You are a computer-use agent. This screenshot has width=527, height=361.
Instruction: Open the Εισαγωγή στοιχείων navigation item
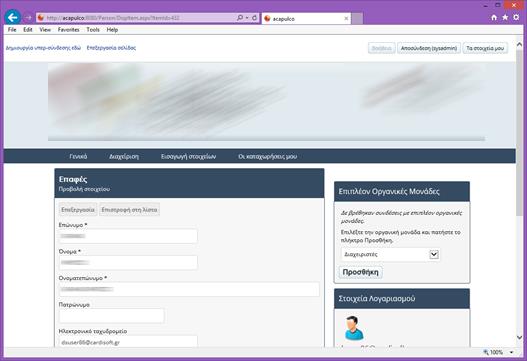[189, 156]
